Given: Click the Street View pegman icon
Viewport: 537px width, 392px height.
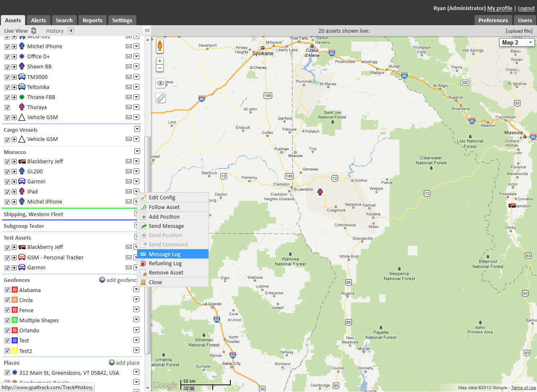Looking at the screenshot, I should [x=160, y=46].
